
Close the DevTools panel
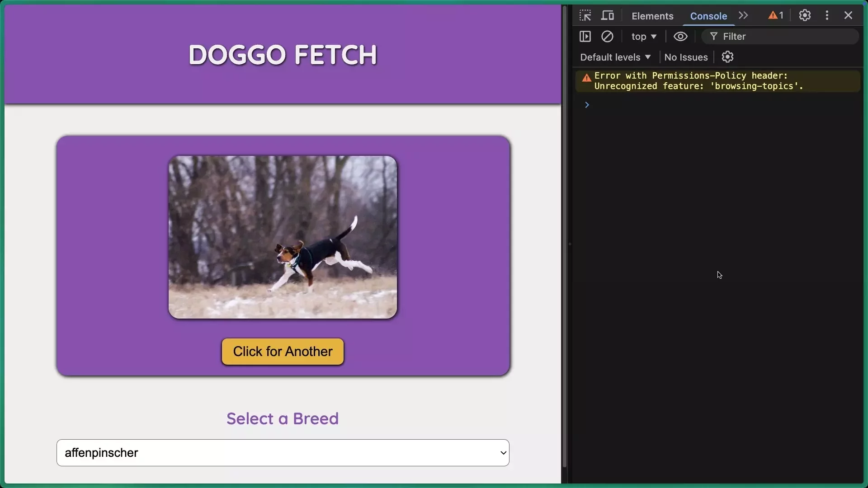coord(848,15)
